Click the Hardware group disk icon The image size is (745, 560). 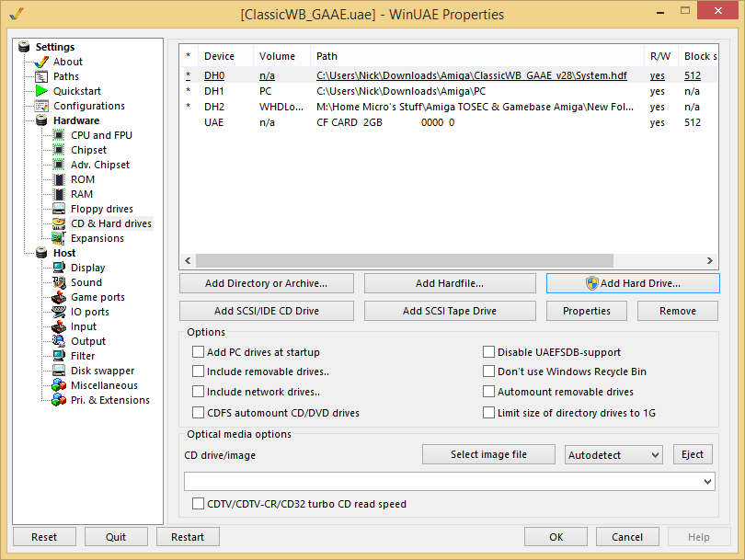41,120
